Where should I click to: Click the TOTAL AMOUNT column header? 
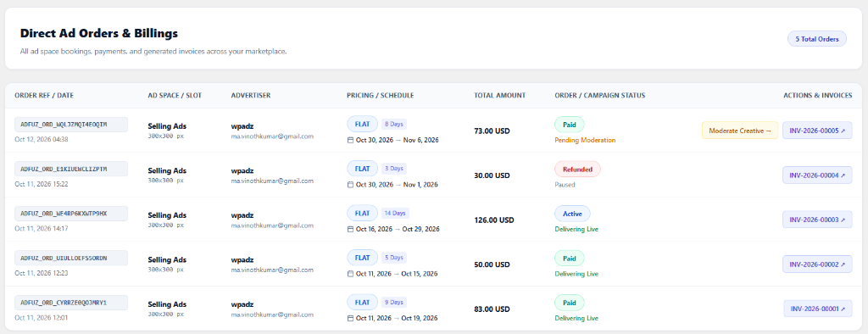tap(500, 95)
